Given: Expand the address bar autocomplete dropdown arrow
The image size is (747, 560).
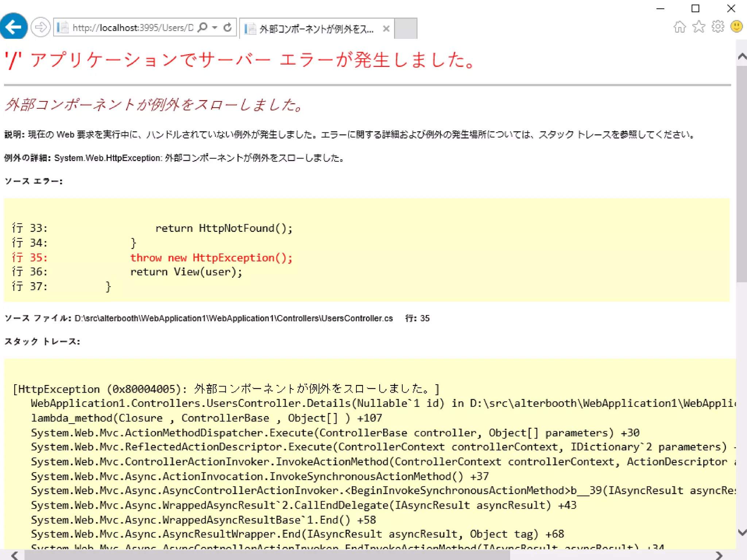Looking at the screenshot, I should pyautogui.click(x=215, y=27).
